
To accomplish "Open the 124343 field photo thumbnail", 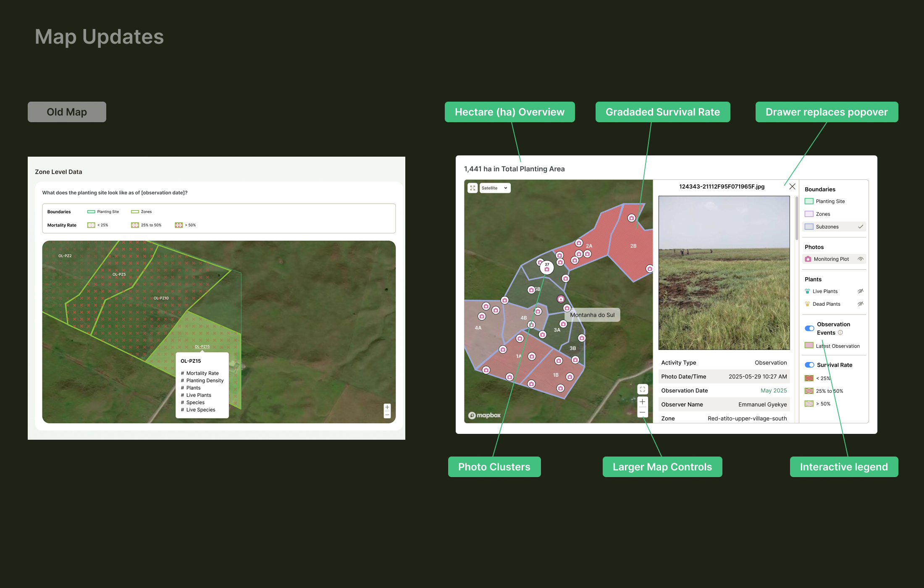I will 724,273.
